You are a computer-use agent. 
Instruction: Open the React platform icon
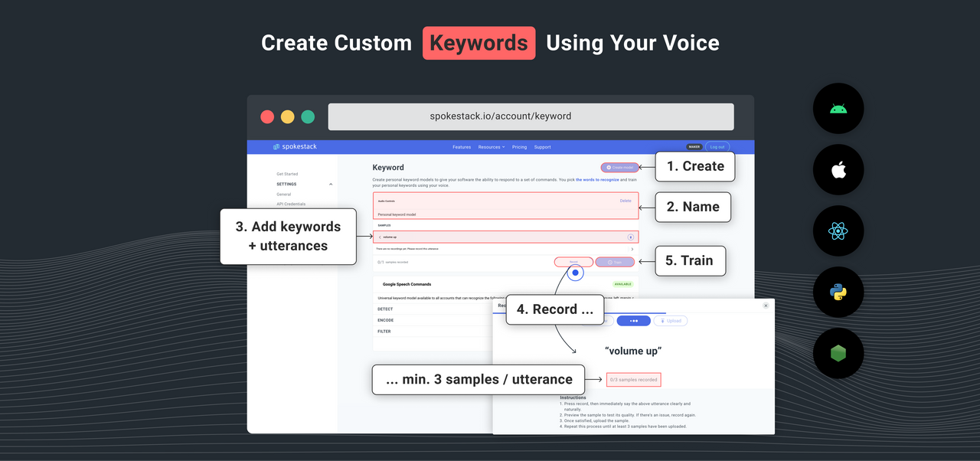coord(838,230)
